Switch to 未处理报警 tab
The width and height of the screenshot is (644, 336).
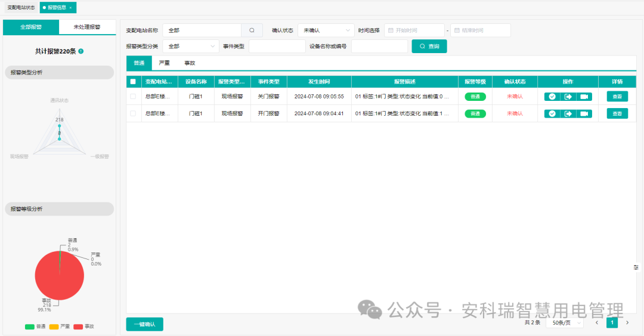[87, 27]
